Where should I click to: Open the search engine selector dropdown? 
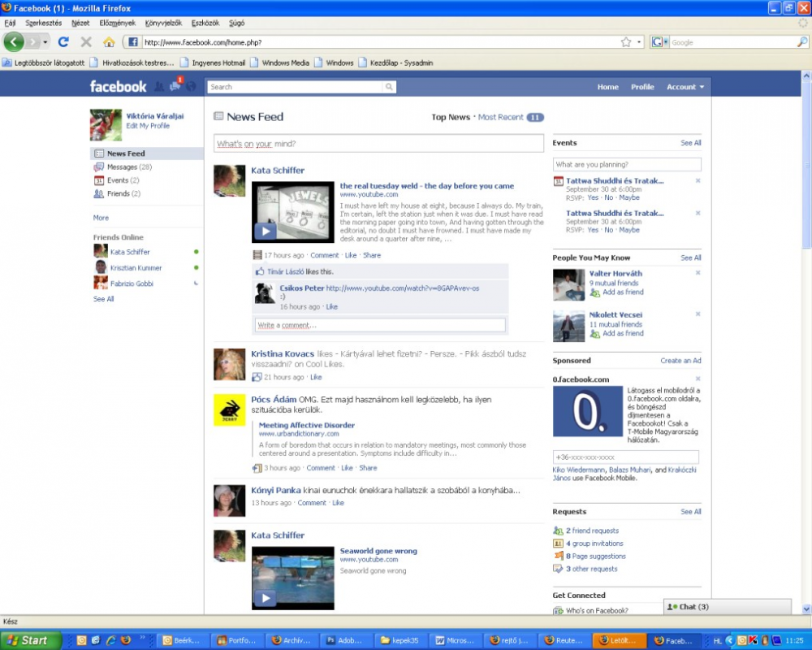[659, 42]
